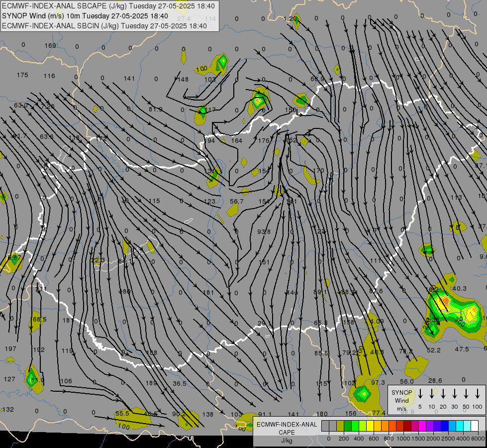
Task: Click the map value 170
Action: click(x=319, y=170)
